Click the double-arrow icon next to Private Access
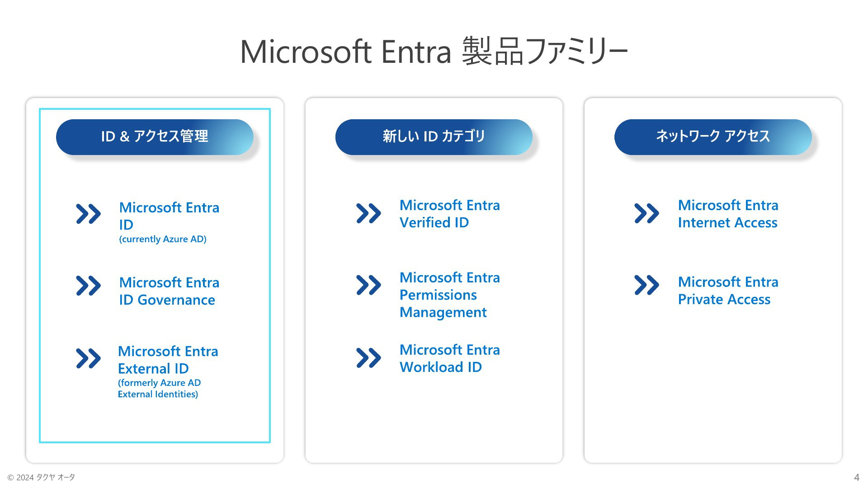Image resolution: width=868 pixels, height=488 pixels. click(x=646, y=285)
